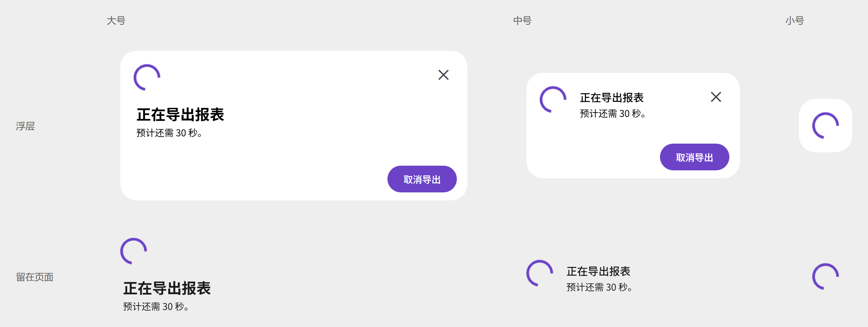This screenshot has height=327, width=868.
Task: Click the medium inline 预计还需 30 秒 text
Action: [599, 287]
